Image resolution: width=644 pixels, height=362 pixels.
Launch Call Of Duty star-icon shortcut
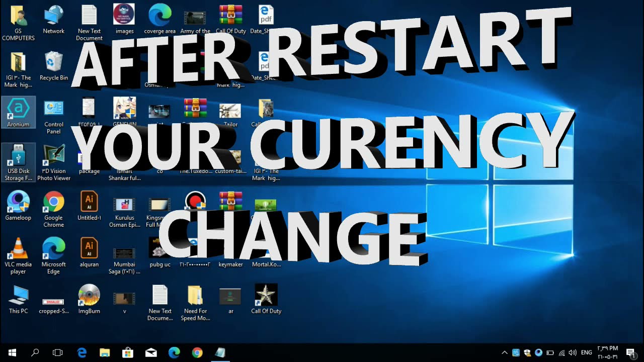pos(266,300)
